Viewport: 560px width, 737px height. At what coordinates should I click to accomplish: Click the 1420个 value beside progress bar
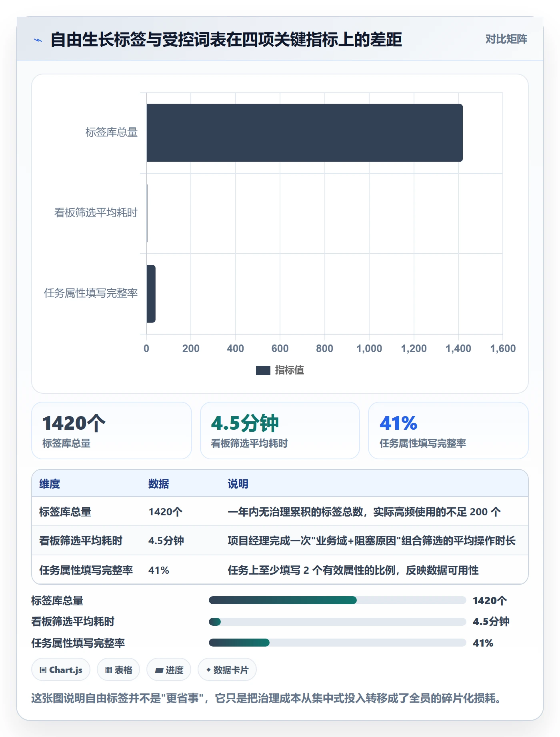pos(490,601)
